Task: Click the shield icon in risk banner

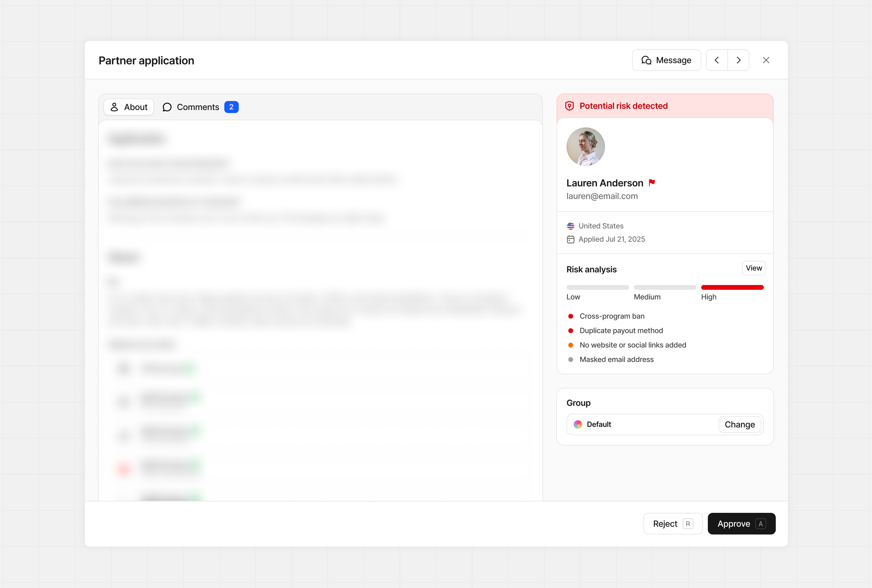Action: point(569,106)
